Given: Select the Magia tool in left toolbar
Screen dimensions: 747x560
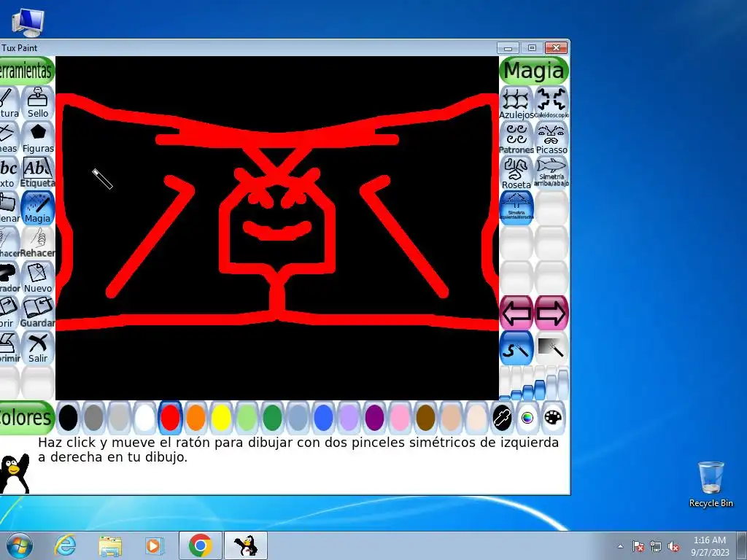Looking at the screenshot, I should point(38,208).
